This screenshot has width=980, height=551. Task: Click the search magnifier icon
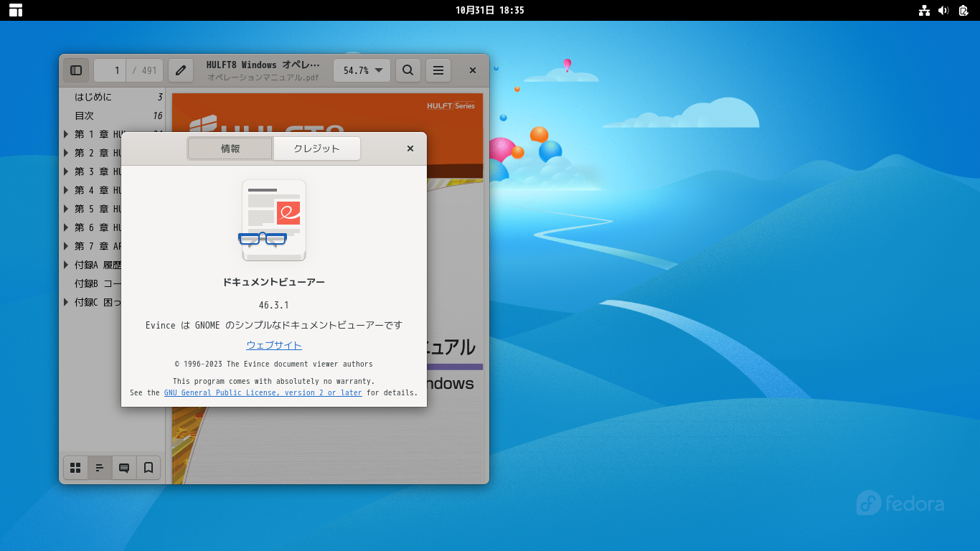[x=407, y=70]
